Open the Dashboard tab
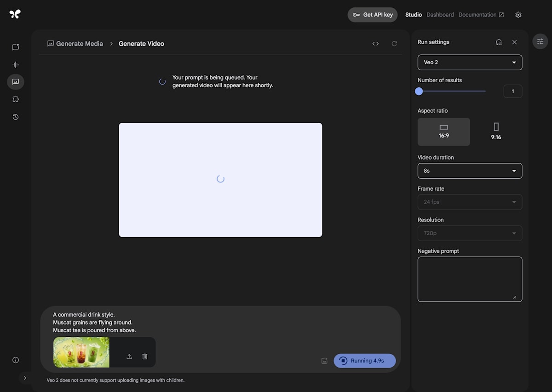The image size is (552, 392). (440, 15)
